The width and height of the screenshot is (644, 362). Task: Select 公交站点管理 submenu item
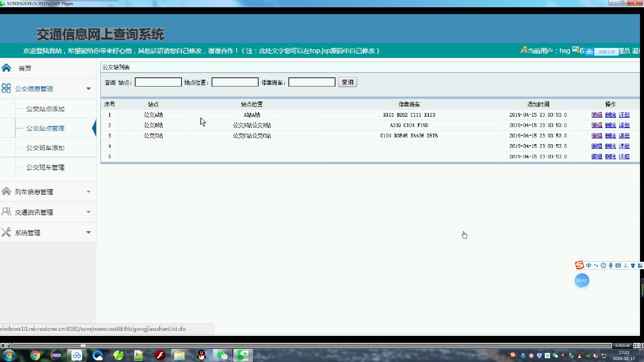[45, 128]
